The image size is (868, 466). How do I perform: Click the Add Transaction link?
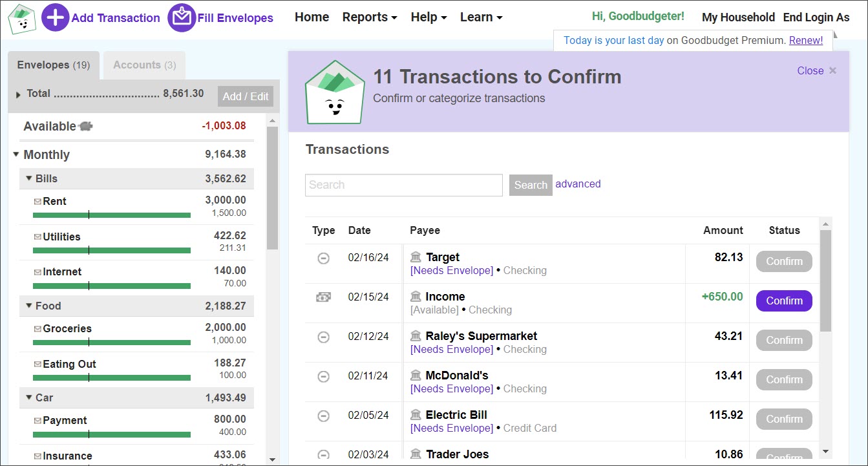[116, 18]
